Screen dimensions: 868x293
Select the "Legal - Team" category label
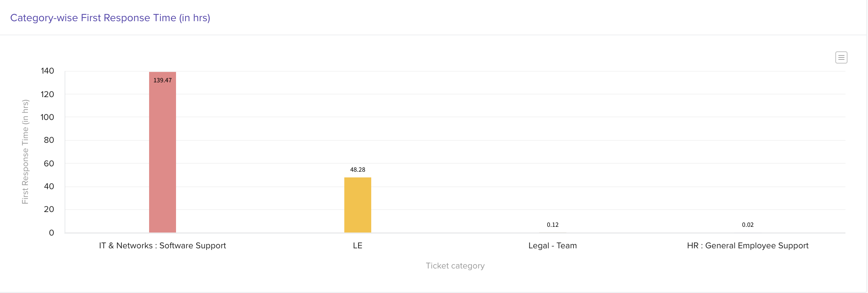[x=553, y=246]
